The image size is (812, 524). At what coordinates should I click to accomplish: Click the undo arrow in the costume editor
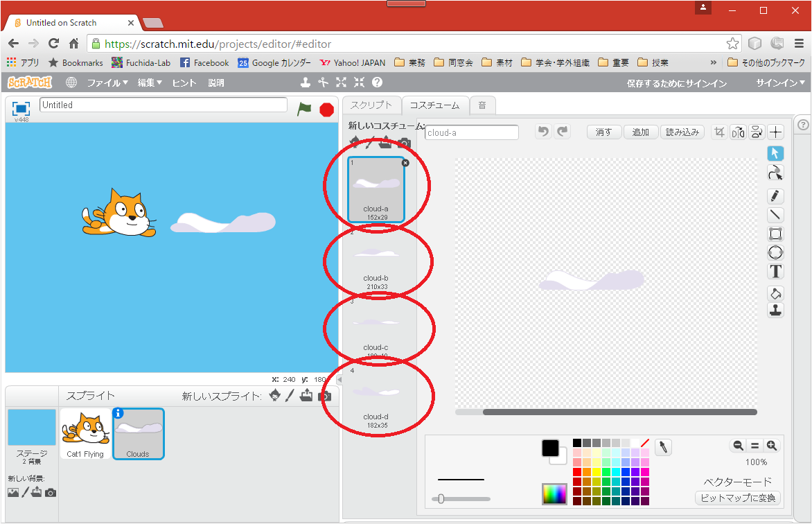coord(543,132)
